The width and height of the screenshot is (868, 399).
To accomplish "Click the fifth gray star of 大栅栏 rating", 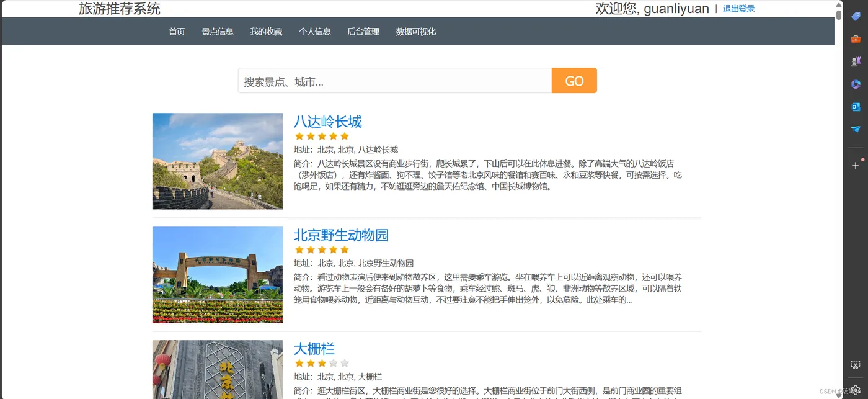I will click(x=345, y=363).
